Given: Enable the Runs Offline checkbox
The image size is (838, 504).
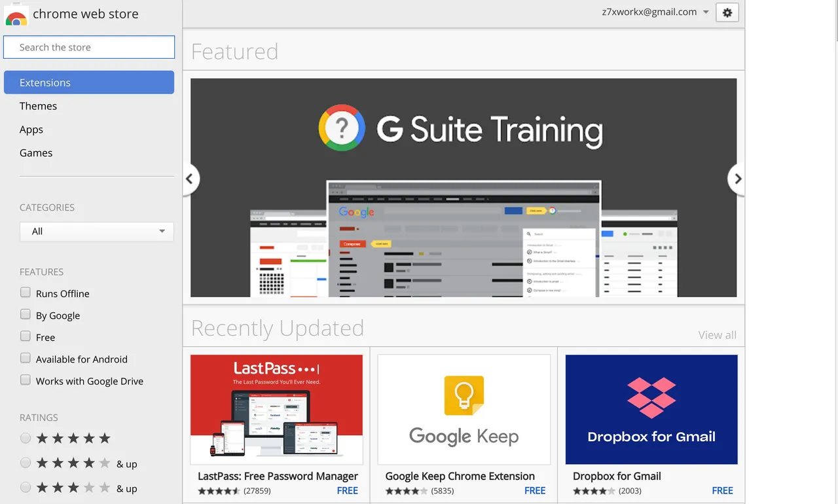Looking at the screenshot, I should (x=26, y=293).
